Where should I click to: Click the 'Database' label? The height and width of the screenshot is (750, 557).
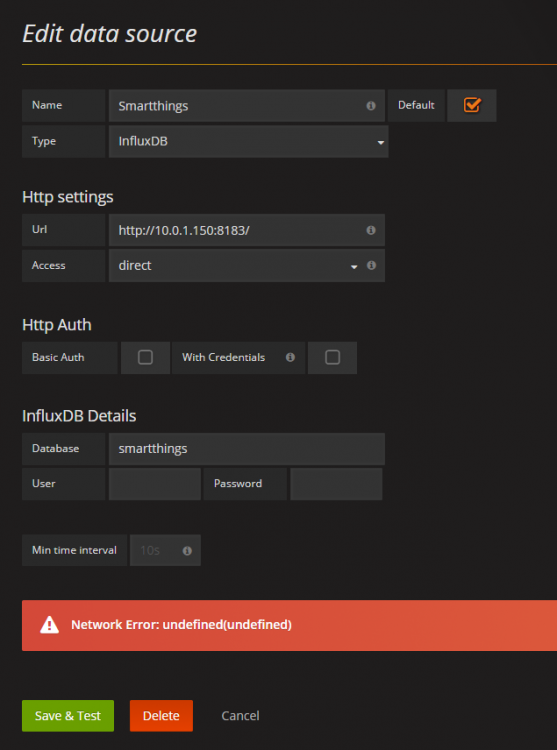(55, 449)
